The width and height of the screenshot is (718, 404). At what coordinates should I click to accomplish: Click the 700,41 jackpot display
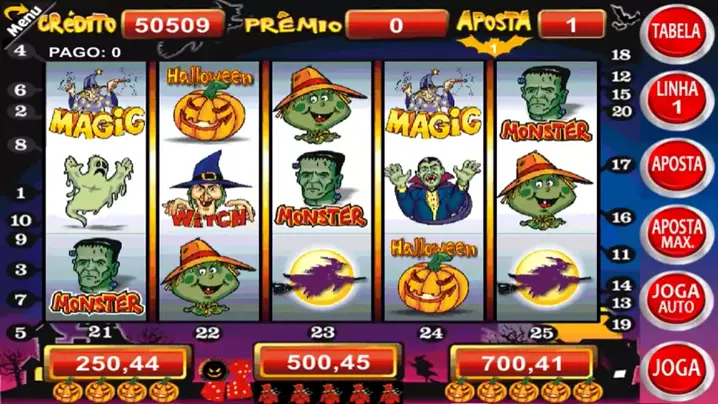click(x=522, y=364)
